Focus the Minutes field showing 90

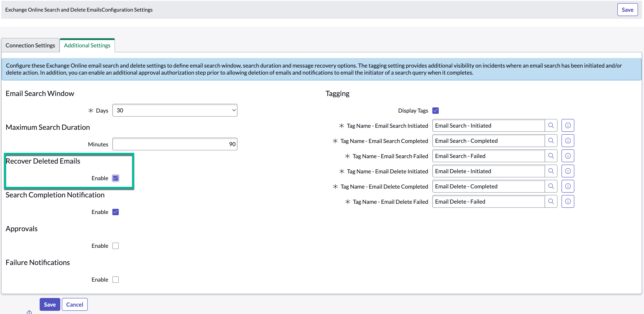coord(175,144)
